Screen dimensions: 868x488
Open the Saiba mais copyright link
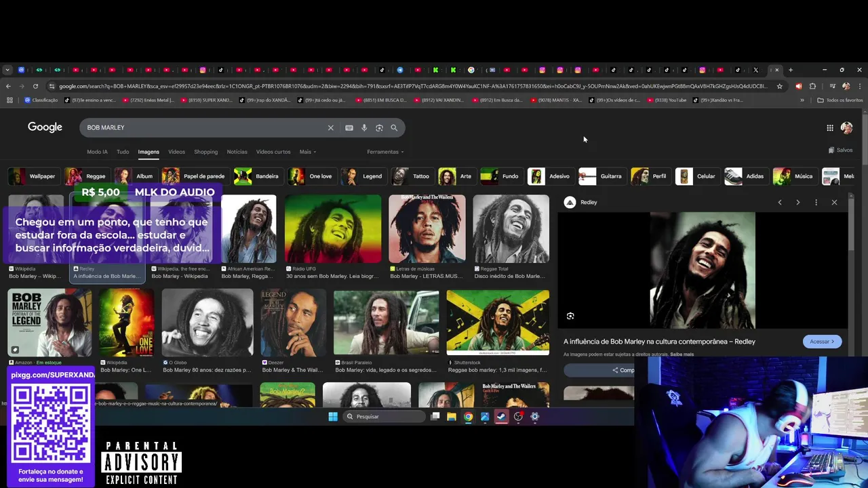click(682, 354)
